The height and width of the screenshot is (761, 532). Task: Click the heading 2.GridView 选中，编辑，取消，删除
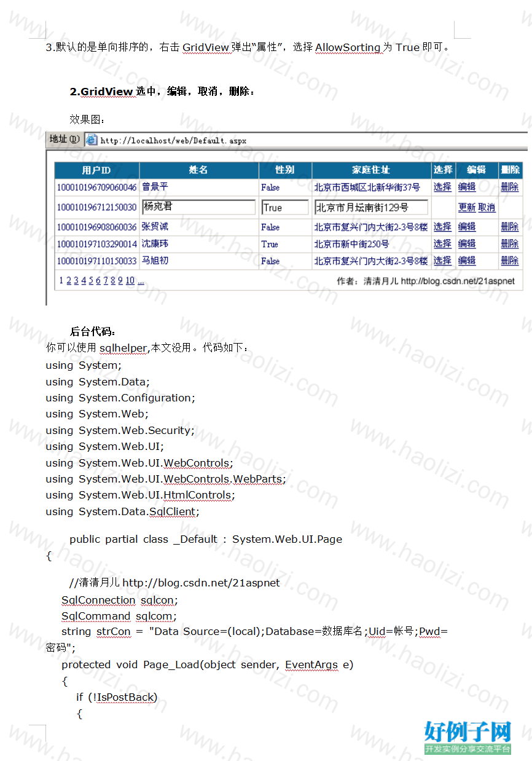pyautogui.click(x=162, y=92)
